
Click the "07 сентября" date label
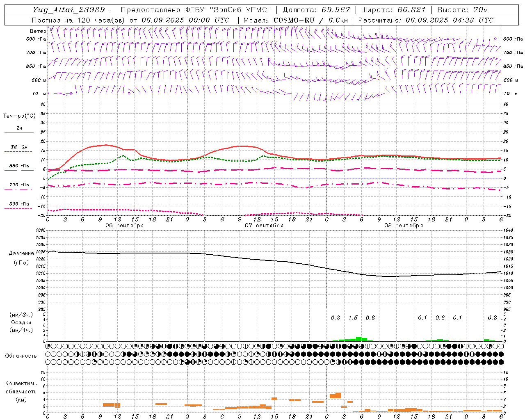click(x=264, y=226)
